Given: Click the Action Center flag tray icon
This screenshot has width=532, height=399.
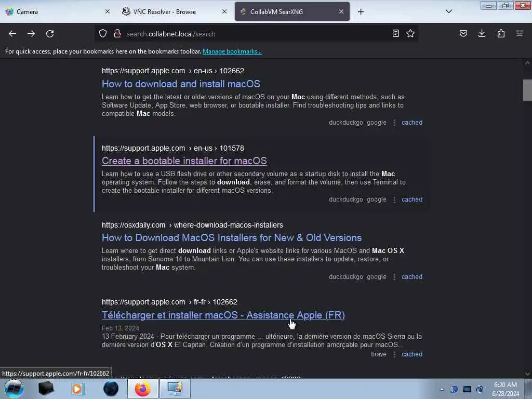Looking at the screenshot, I should 454,389.
